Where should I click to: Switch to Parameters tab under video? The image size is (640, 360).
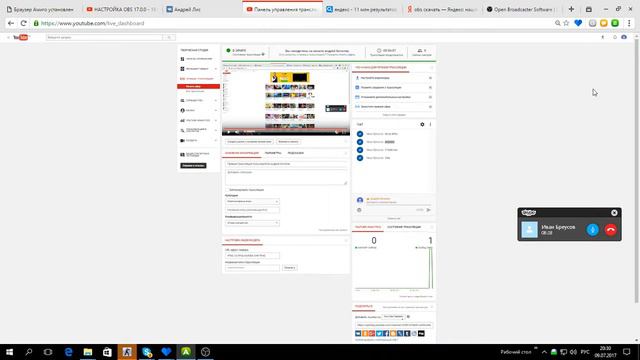click(273, 153)
